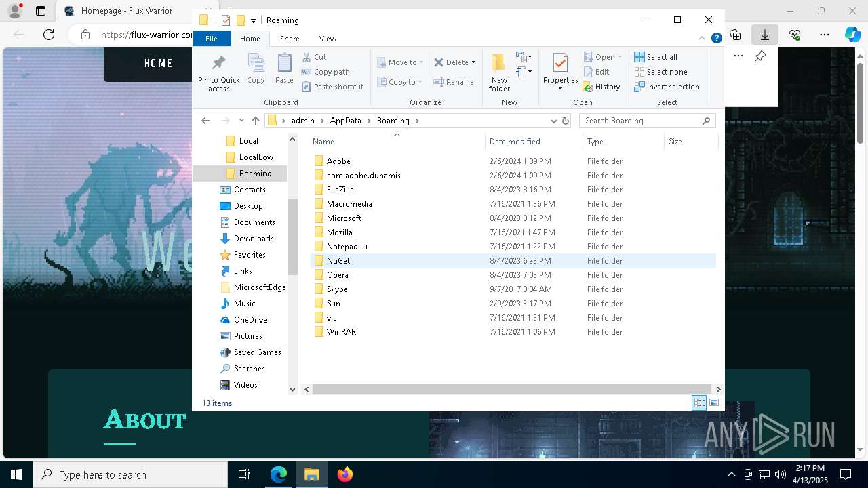This screenshot has width=868, height=488.
Task: Select the FileZilla folder
Action: [x=340, y=190]
